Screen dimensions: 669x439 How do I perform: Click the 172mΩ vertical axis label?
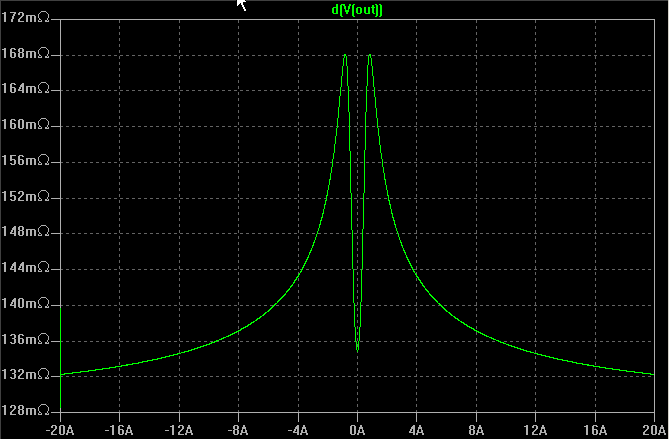[26, 18]
